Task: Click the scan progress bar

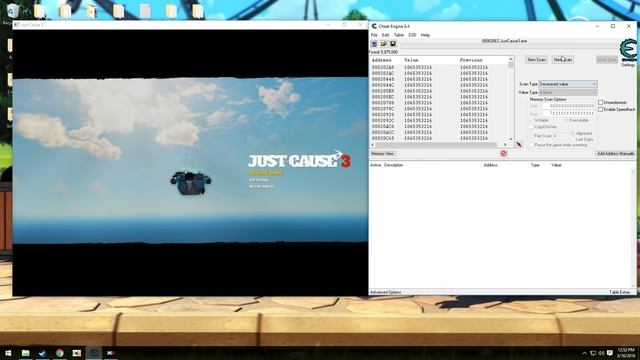Action: pyautogui.click(x=509, y=46)
